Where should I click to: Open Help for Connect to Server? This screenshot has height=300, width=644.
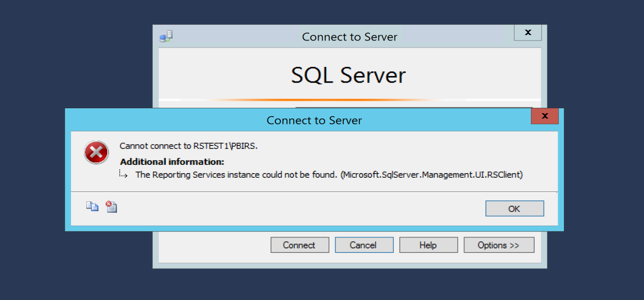click(x=428, y=245)
